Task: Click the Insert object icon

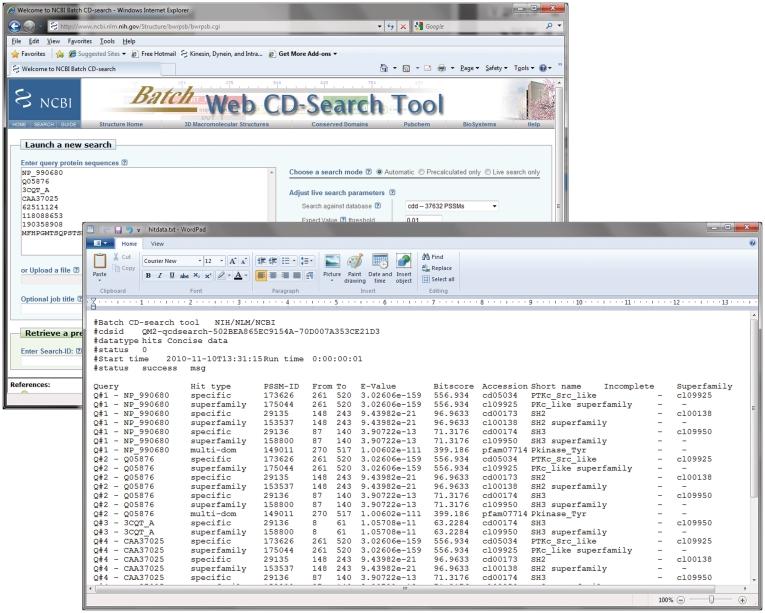Action: click(x=404, y=266)
